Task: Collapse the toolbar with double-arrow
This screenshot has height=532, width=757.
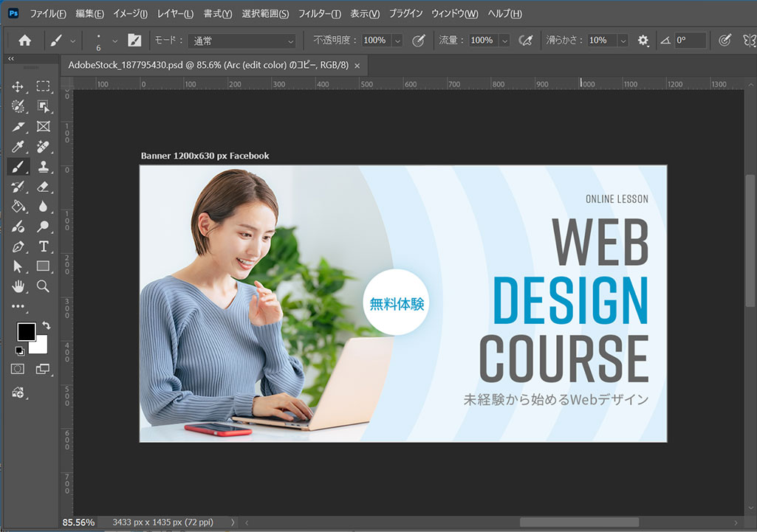Action: click(10, 58)
